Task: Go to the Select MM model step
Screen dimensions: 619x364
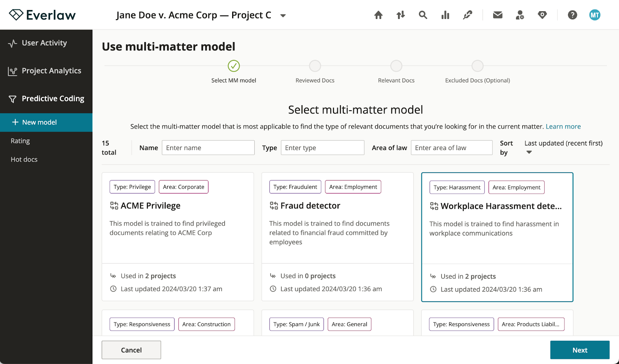Action: tap(234, 72)
